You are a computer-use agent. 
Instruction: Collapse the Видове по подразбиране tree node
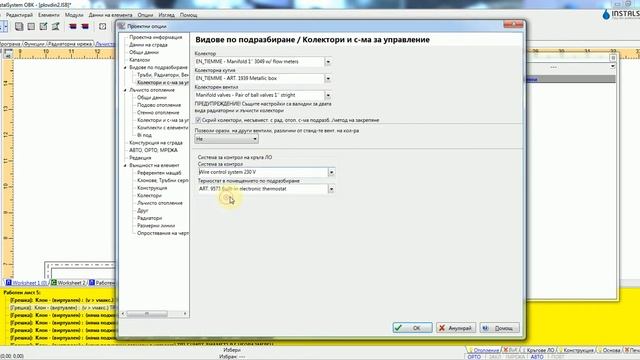[x=125, y=67]
